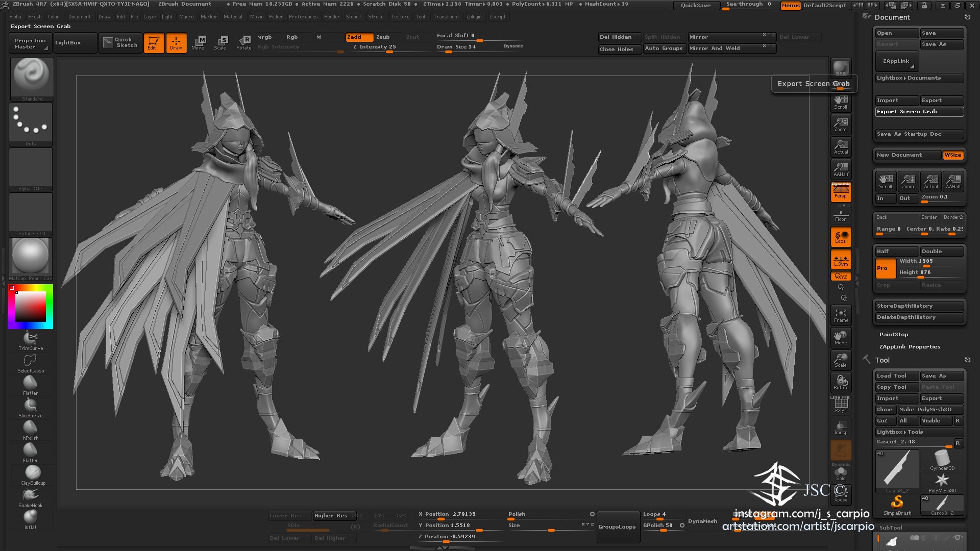Collapse the Document palette header
Screen dimensions: 980x551
(x=892, y=17)
